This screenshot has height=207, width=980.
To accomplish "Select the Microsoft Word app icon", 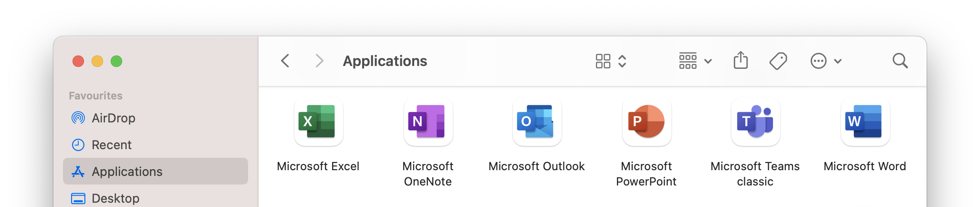I will 865,122.
